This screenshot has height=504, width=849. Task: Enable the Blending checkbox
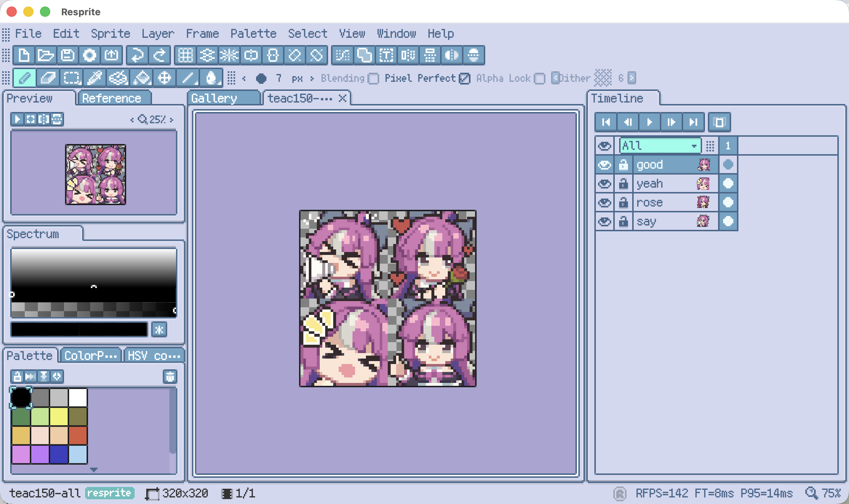click(x=374, y=79)
